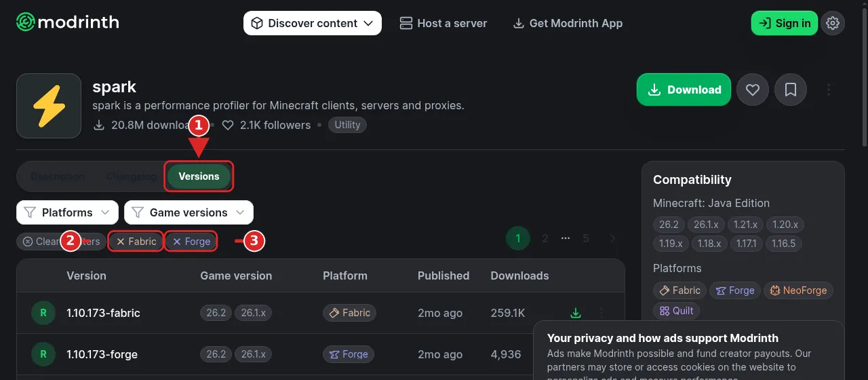This screenshot has width=868, height=380.
Task: Click Forge in Compatibility platforms
Action: click(x=735, y=290)
